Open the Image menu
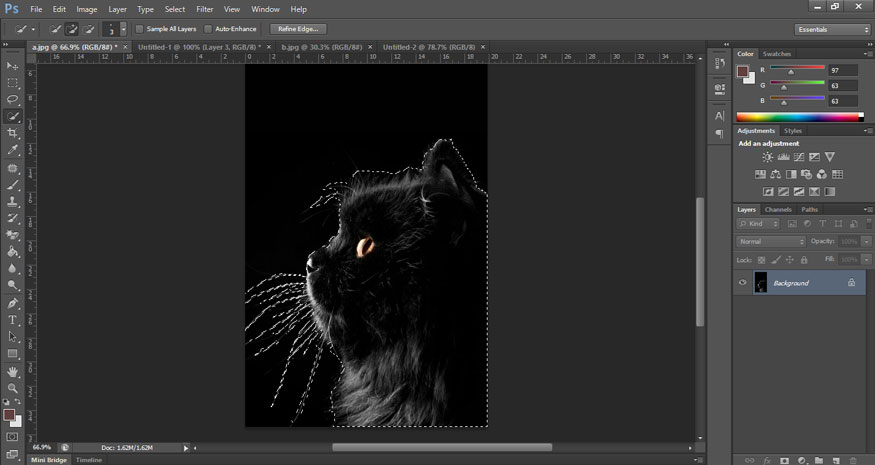The image size is (875, 465). [86, 9]
